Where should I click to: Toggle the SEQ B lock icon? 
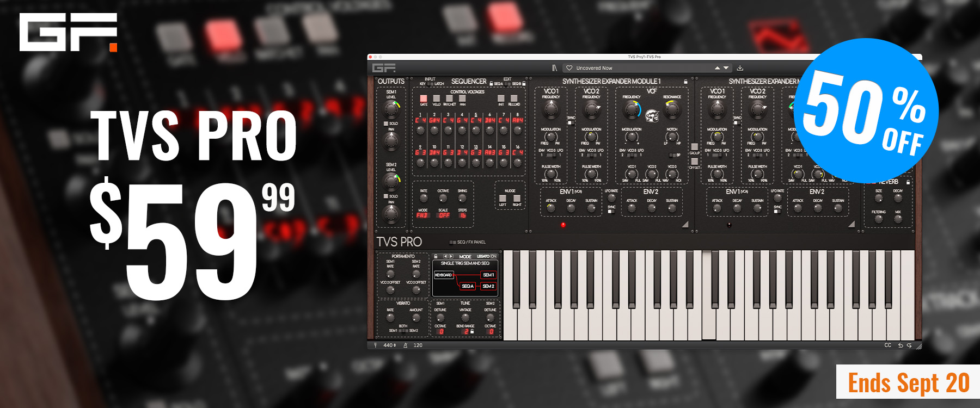pyautogui.click(x=523, y=84)
